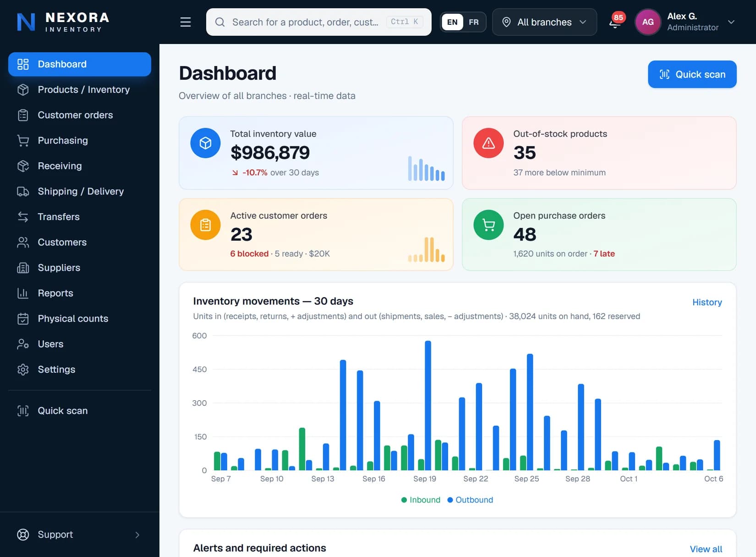Click '37 more below minimum' text
The image size is (756, 557).
[x=559, y=172]
